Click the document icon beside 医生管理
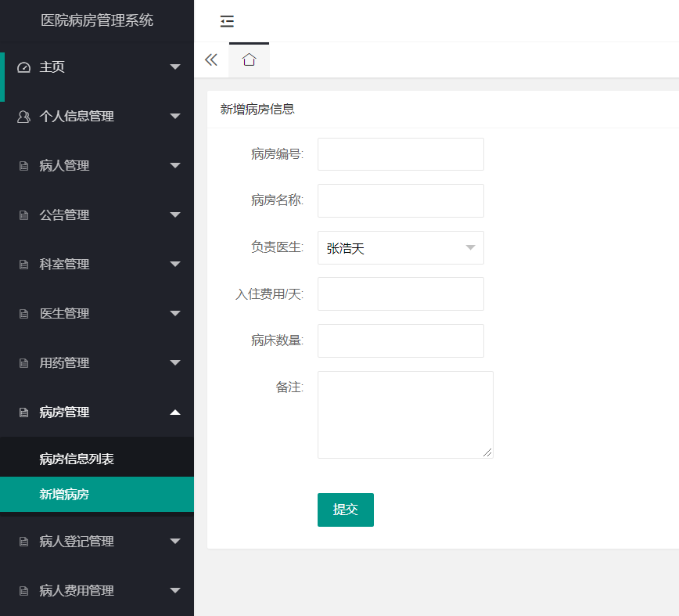679x616 pixels. click(x=23, y=314)
